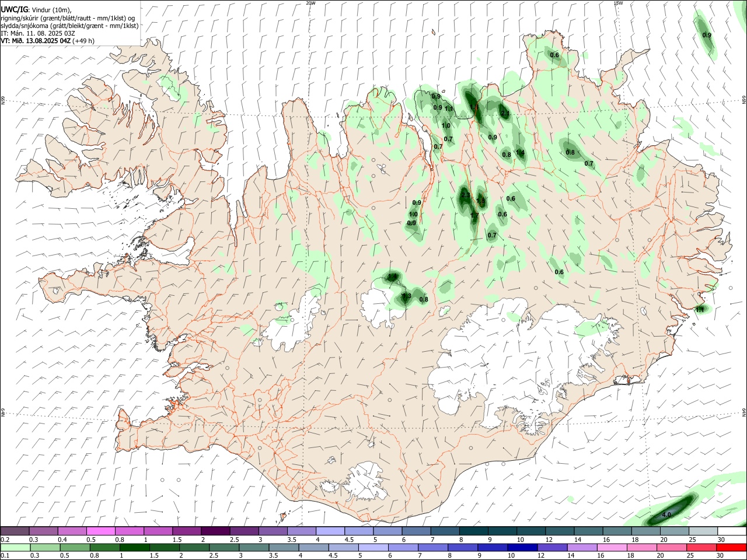Select the dark teal swatch between 8 and 9, upper legend
Screen dimensions: 747x560
tap(474, 531)
